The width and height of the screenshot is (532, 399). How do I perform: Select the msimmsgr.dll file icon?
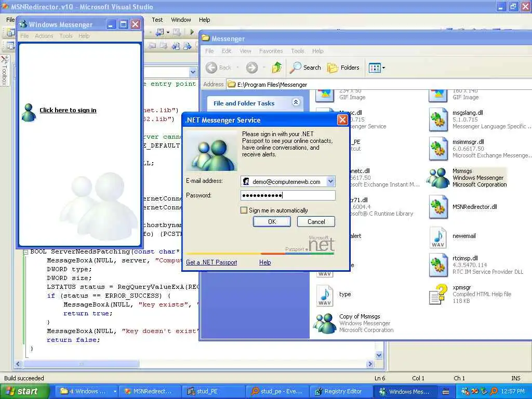click(438, 148)
